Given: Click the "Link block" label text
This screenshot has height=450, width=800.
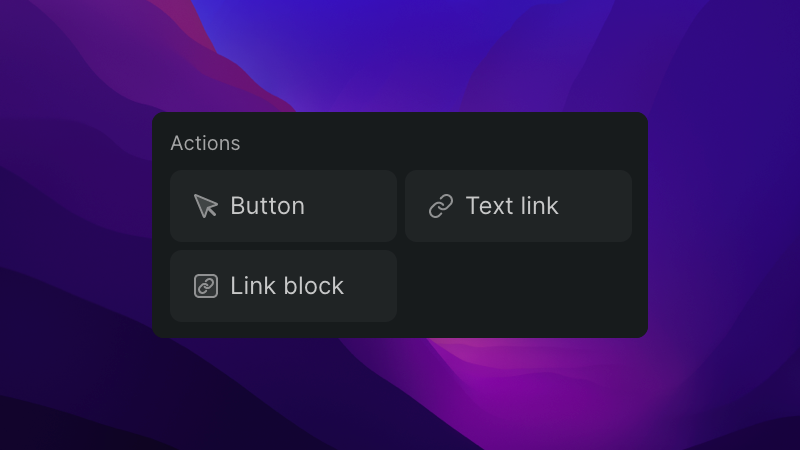Looking at the screenshot, I should coord(287,286).
